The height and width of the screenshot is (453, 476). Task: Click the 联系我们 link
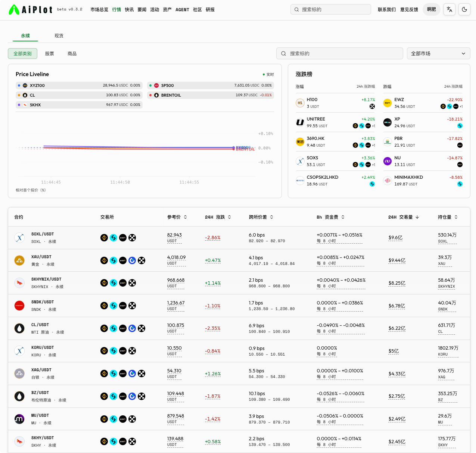(x=387, y=10)
